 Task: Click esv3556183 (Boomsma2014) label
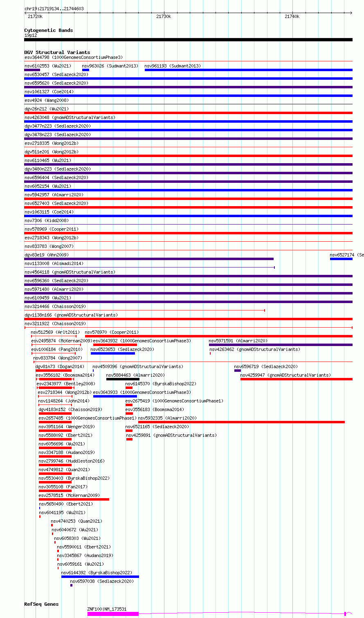[155, 409]
